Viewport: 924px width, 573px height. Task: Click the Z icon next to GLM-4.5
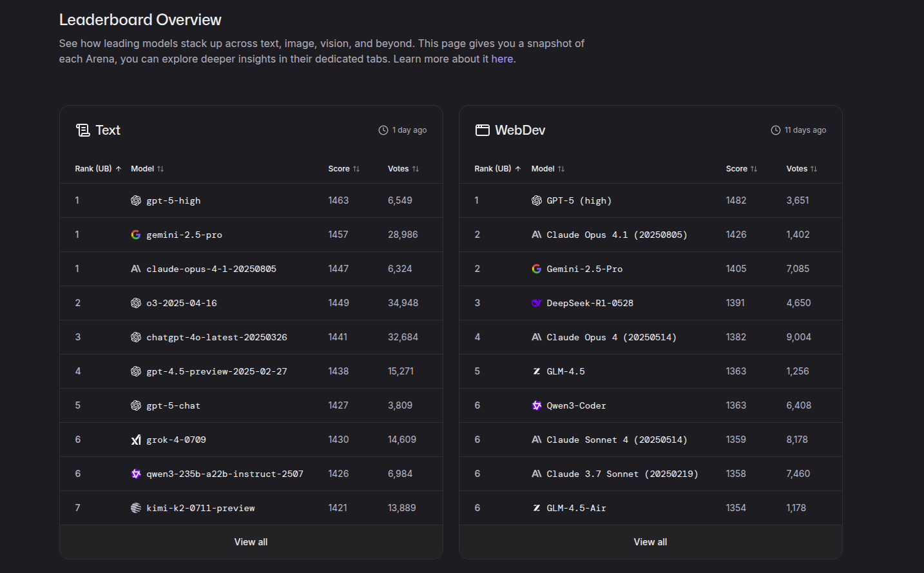coord(537,371)
